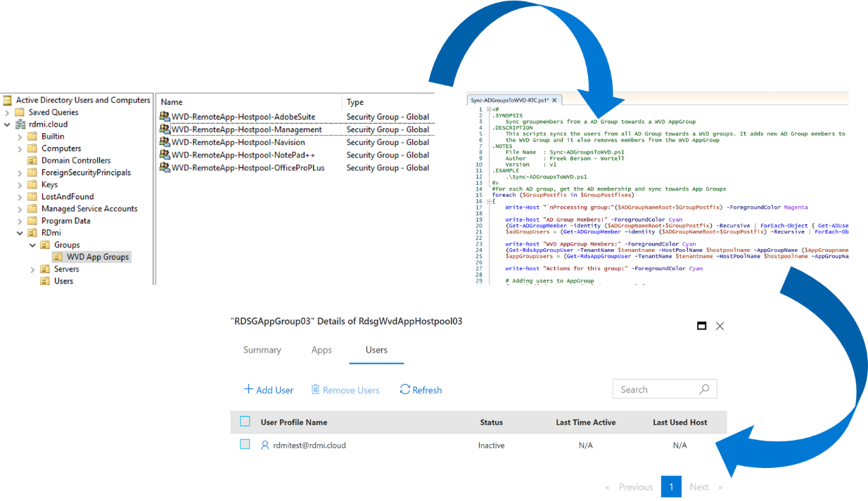Viewport: 868px width, 501px height.
Task: Click the group icon of WVD-RemoteApp-Hostpool-Navision
Action: (165, 142)
